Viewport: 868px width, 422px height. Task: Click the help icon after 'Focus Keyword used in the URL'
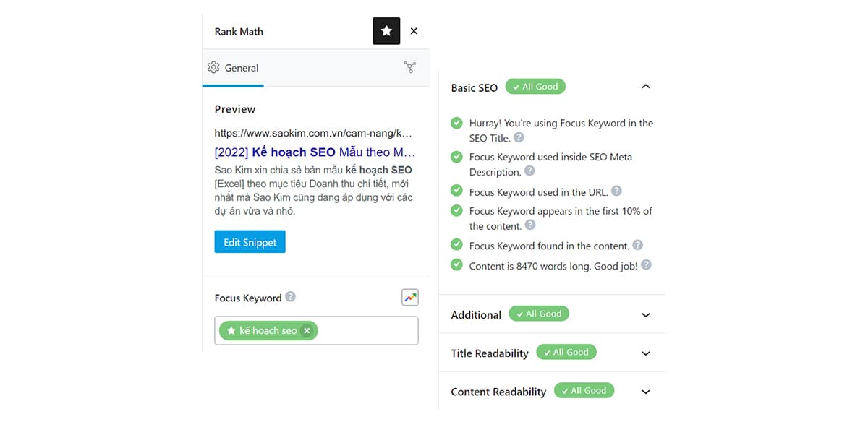click(x=616, y=190)
